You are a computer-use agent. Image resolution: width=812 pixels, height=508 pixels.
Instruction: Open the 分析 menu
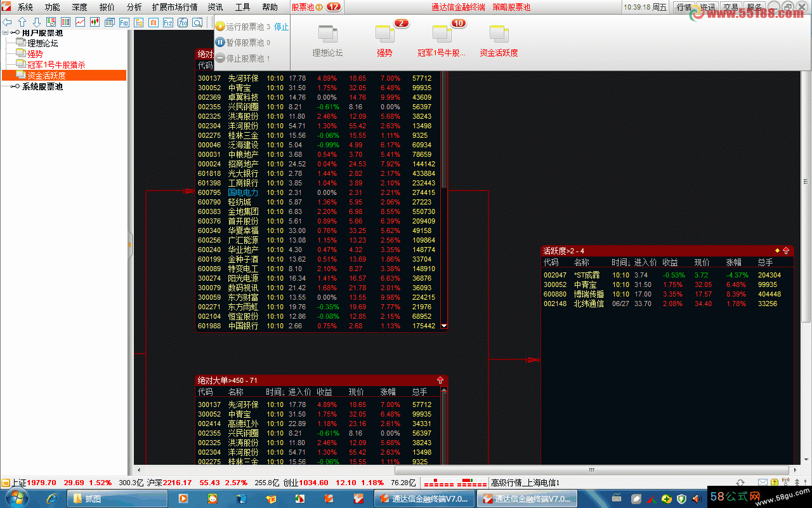coord(134,8)
